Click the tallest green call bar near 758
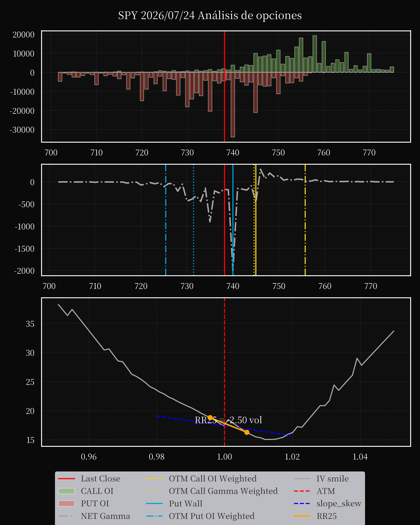The height and width of the screenshot is (525, 420). pyautogui.click(x=315, y=54)
